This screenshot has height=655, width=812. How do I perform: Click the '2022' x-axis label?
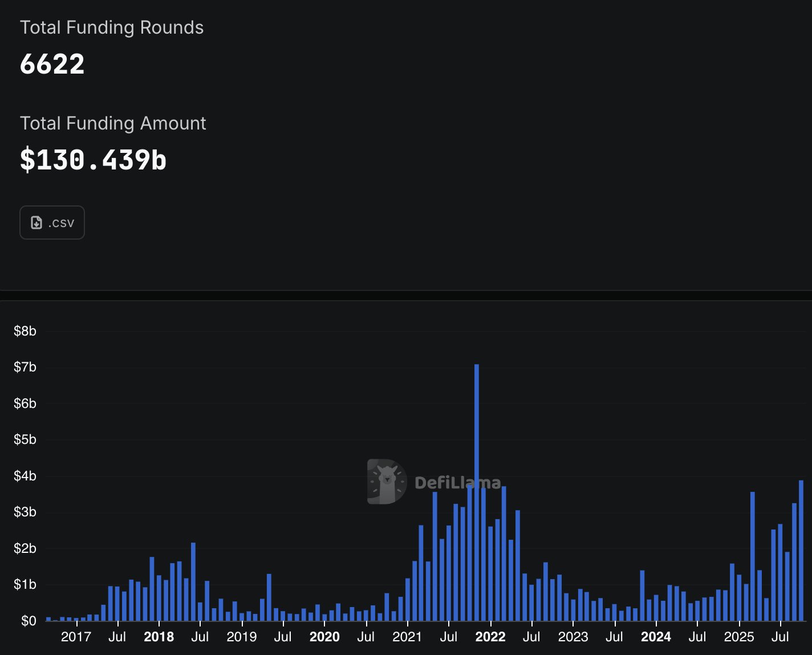490,637
